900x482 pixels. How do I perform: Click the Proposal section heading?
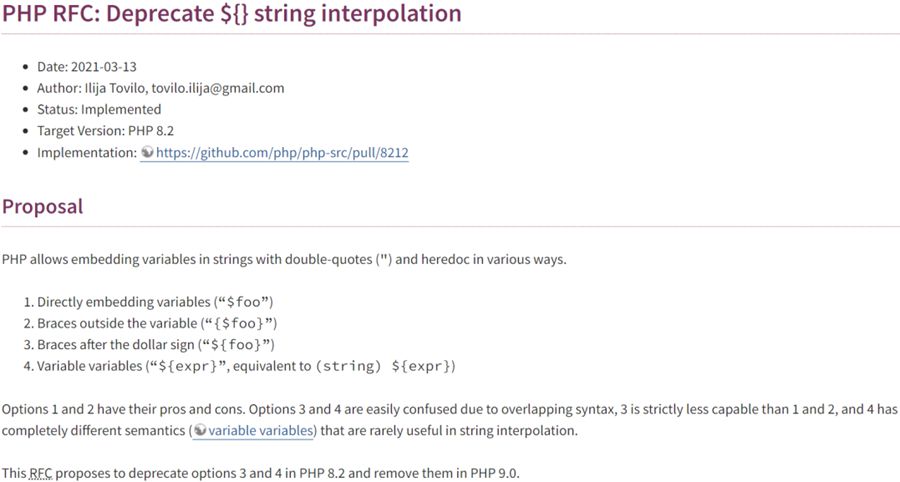coord(42,207)
